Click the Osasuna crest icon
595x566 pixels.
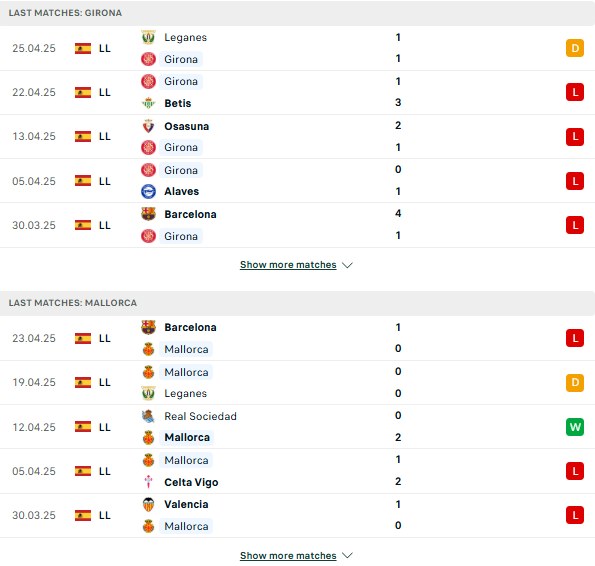(x=148, y=126)
